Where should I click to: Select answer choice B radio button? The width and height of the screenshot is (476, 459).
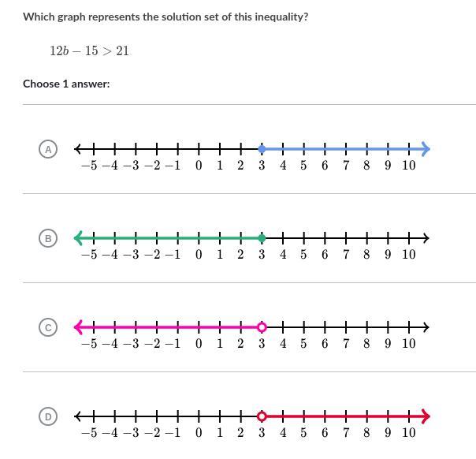point(48,238)
